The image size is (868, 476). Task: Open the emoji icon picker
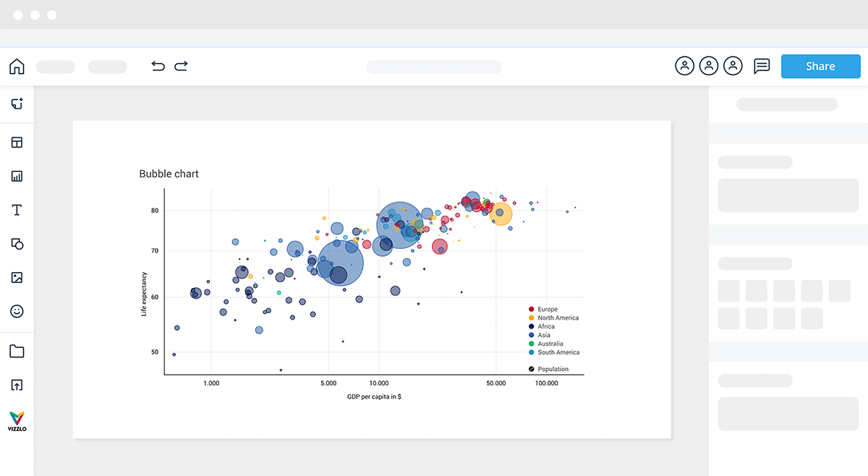[x=17, y=312]
